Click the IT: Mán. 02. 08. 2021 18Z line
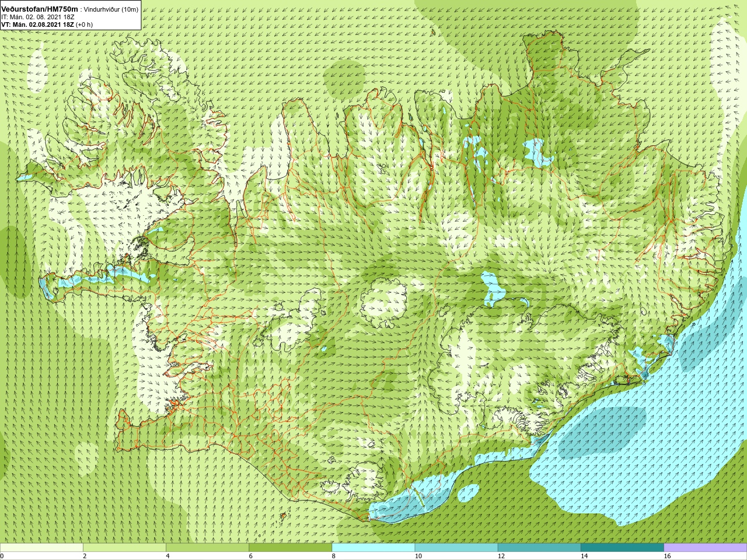747x560 pixels. click(x=38, y=17)
